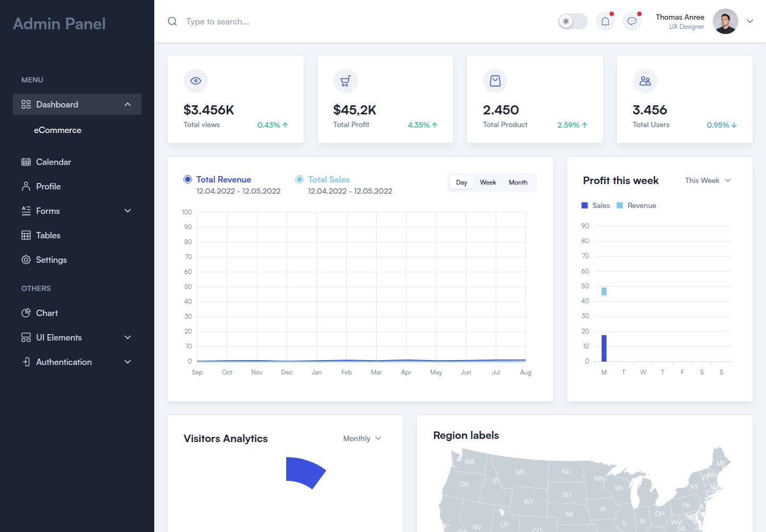Viewport: 766px width, 532px height.
Task: Switch chart to Month view
Action: tap(518, 182)
